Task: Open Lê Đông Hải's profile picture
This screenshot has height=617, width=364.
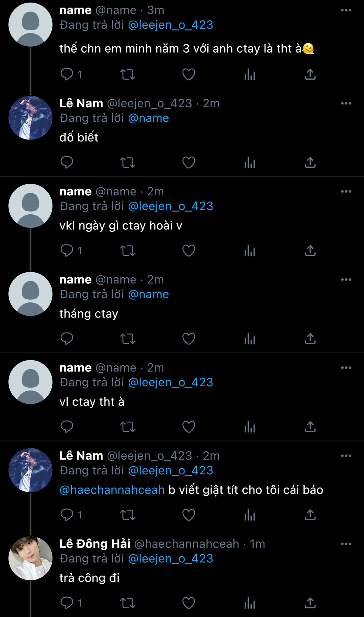Action: coord(30,558)
